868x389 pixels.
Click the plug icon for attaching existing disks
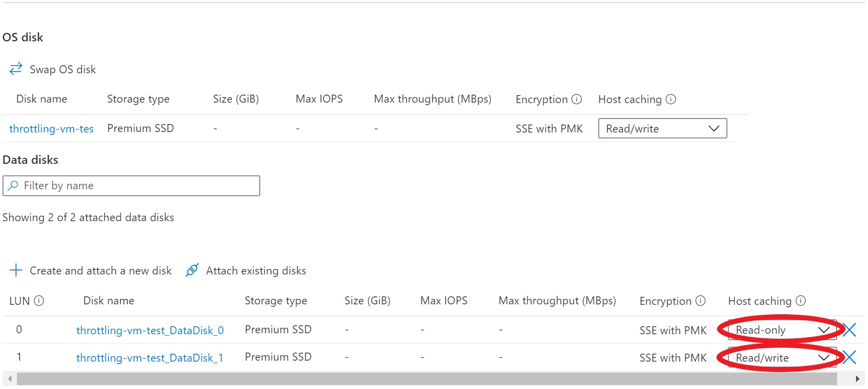(192, 270)
